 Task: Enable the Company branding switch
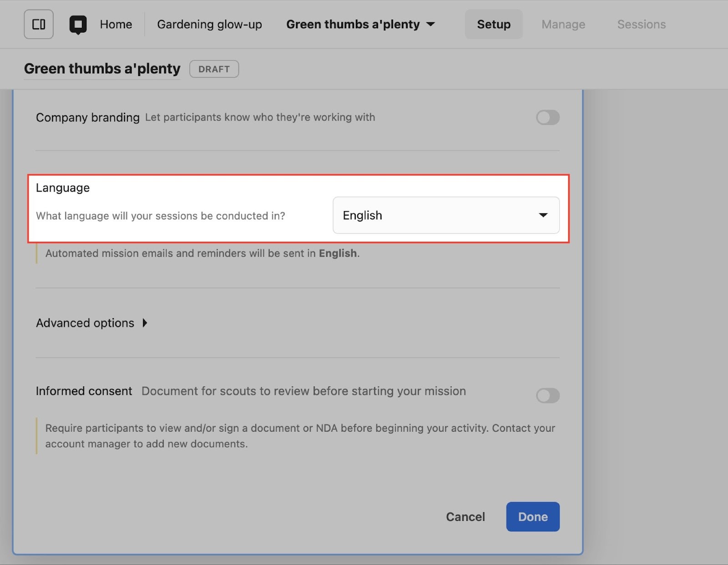pyautogui.click(x=547, y=117)
